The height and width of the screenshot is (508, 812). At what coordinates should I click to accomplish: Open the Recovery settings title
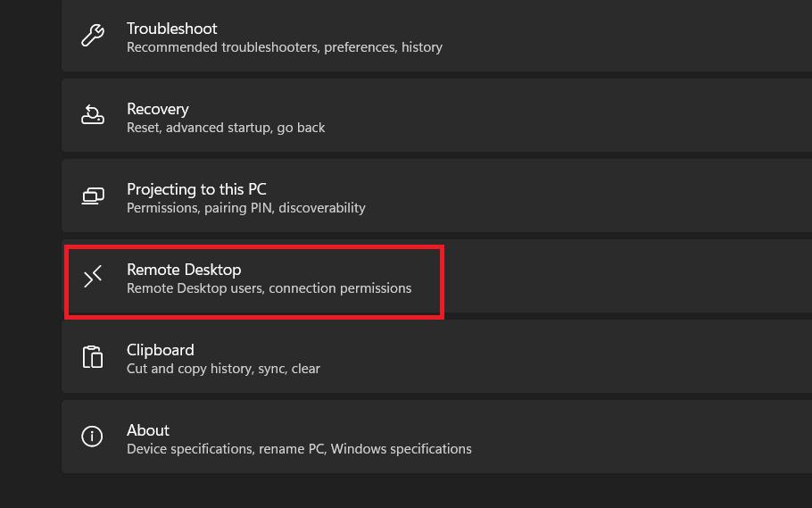[x=157, y=109]
